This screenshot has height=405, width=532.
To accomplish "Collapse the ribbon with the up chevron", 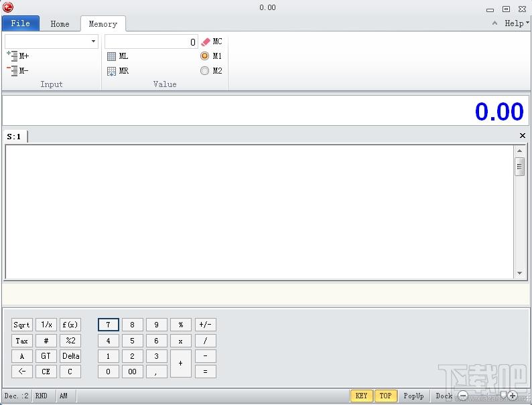I will (495, 23).
